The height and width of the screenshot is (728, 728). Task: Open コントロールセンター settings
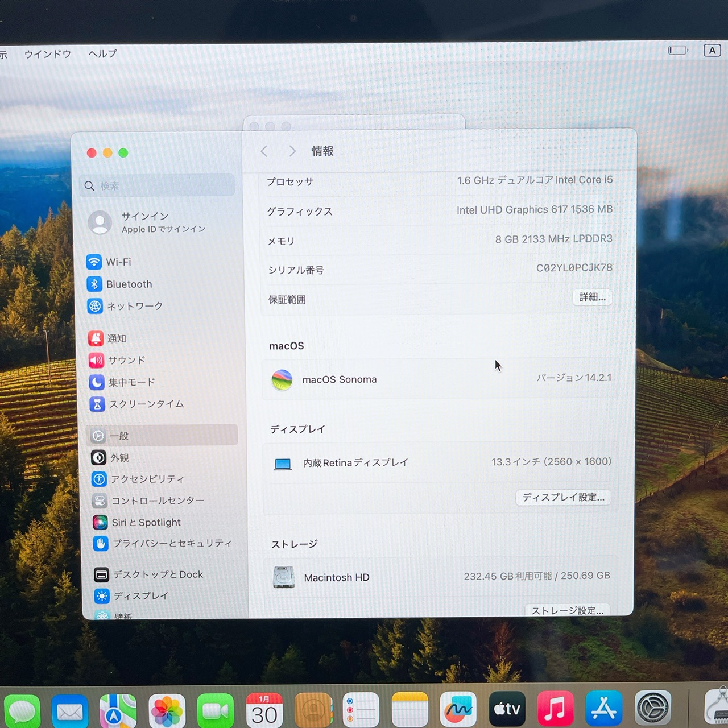(x=148, y=500)
